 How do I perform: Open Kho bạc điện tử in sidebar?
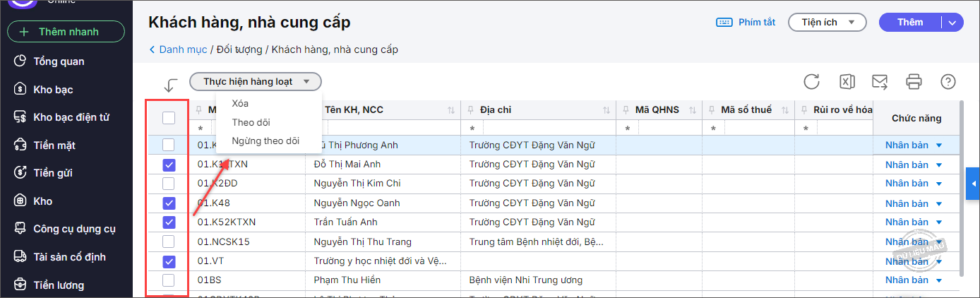click(71, 117)
